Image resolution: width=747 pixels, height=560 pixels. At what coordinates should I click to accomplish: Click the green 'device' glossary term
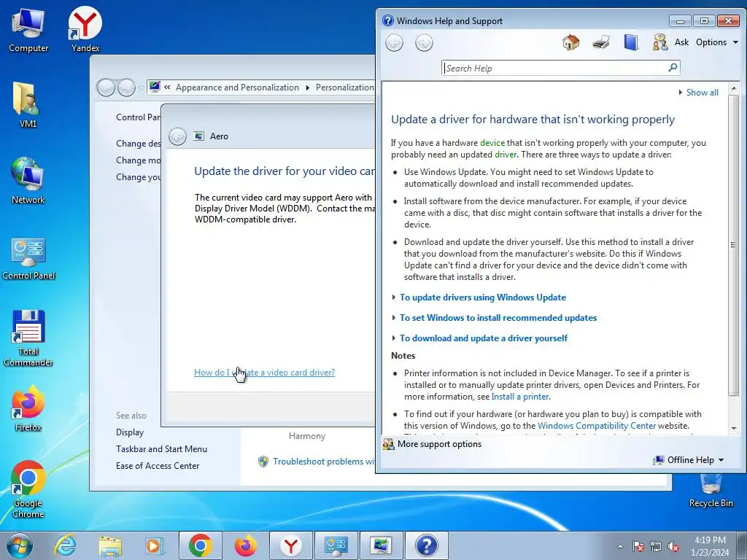[492, 143]
